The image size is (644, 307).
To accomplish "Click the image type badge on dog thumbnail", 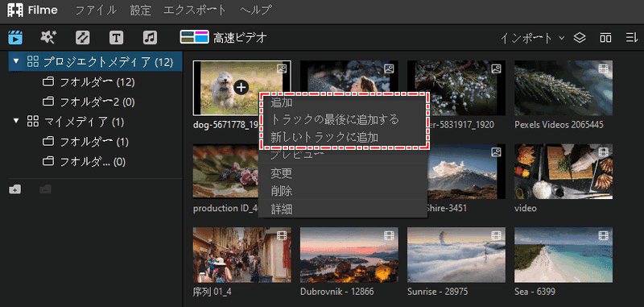I will 281,68.
